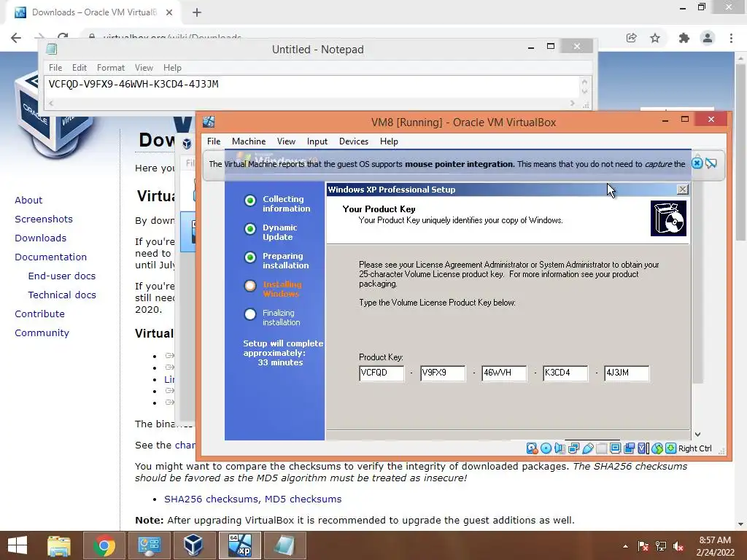Click the Chrome share page icon

tap(631, 38)
